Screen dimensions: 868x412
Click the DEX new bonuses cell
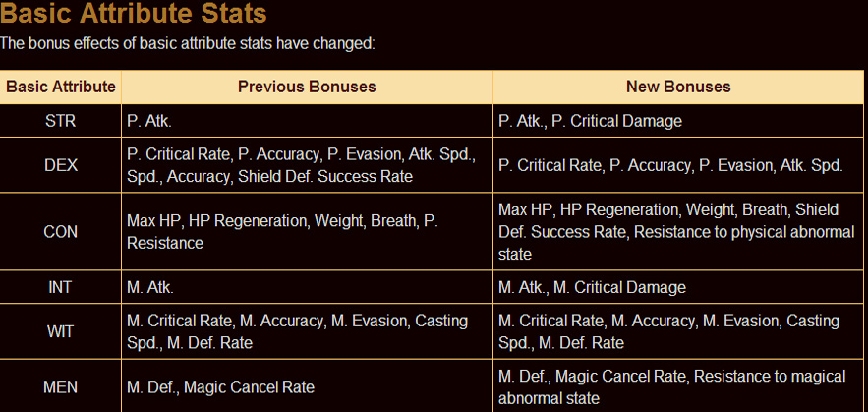coord(670,165)
